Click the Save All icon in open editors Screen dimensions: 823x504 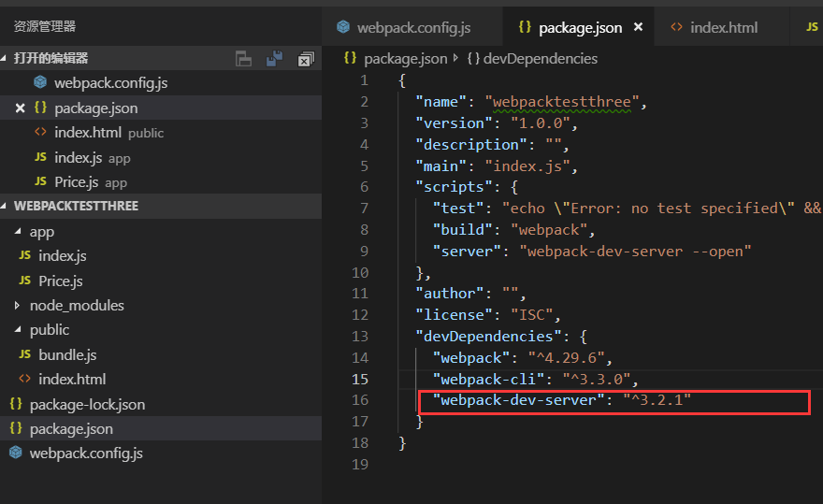(x=274, y=59)
